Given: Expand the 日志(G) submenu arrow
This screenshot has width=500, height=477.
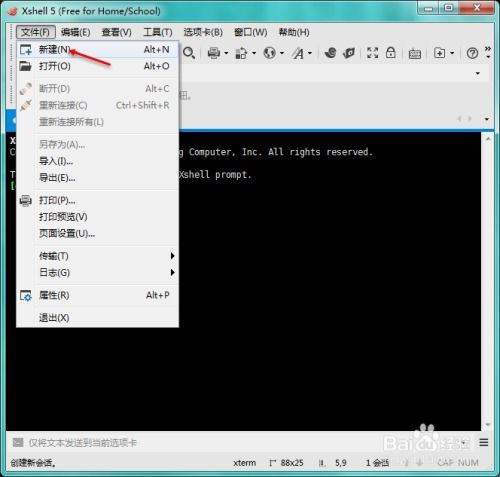Looking at the screenshot, I should [x=172, y=272].
